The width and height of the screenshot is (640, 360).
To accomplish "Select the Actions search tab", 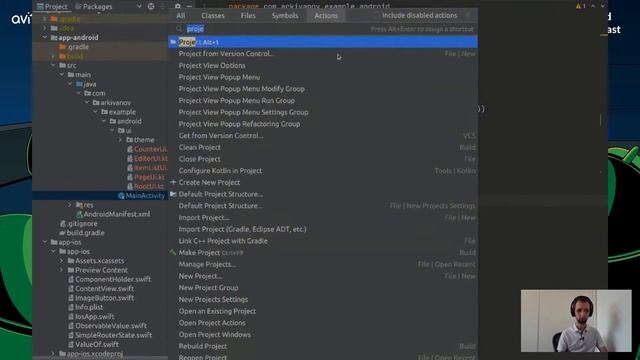I will point(326,16).
